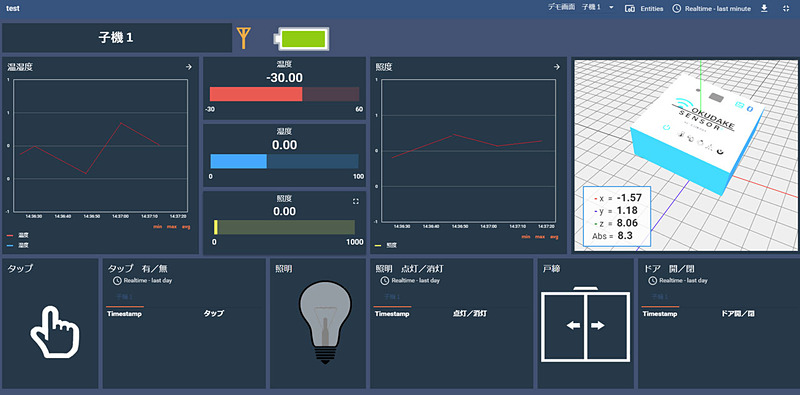Click the x = -1.57 acceleration reading
Viewport: 800px width, 395px height.
[x=618, y=198]
